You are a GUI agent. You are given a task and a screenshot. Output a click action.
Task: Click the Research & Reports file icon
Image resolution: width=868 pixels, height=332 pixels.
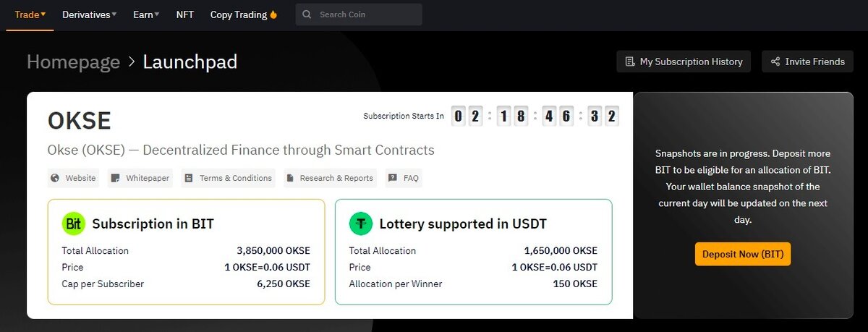click(x=289, y=178)
